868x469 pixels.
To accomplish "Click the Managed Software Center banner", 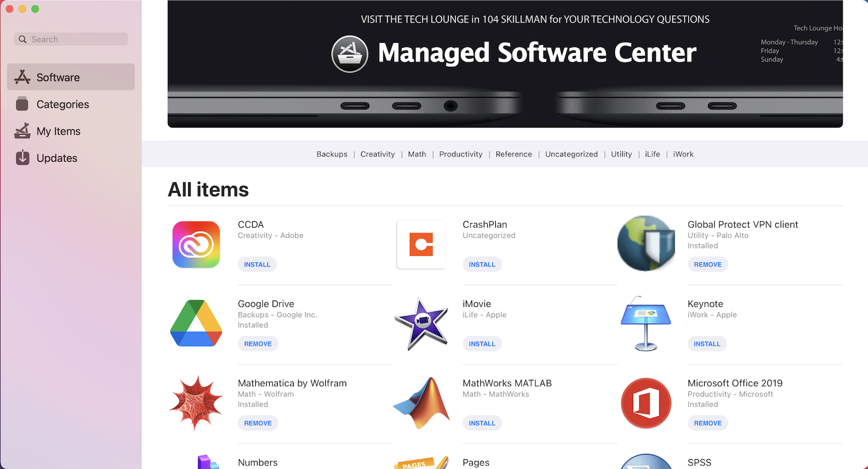I will pyautogui.click(x=505, y=64).
